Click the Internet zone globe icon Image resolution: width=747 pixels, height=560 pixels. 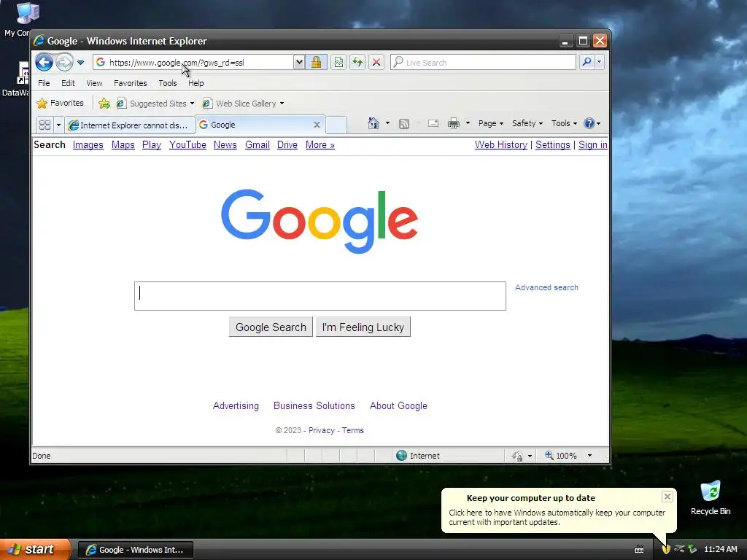point(402,456)
